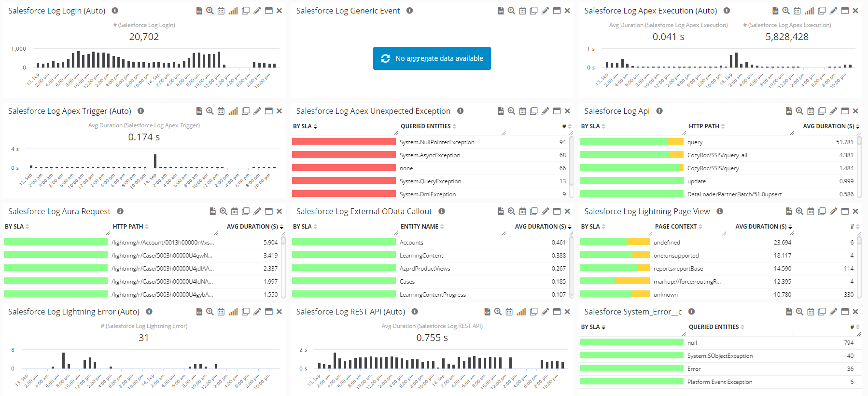Screen dimensions: 868x396
Task: Sort Apex Unexpected Exception by Queried Entities
Action: coord(426,126)
